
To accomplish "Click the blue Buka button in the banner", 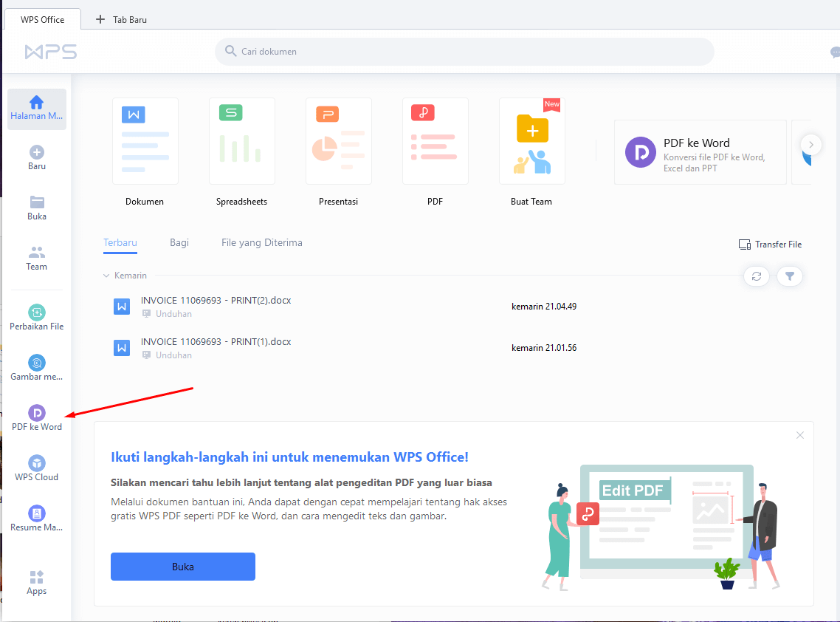I will tap(182, 567).
